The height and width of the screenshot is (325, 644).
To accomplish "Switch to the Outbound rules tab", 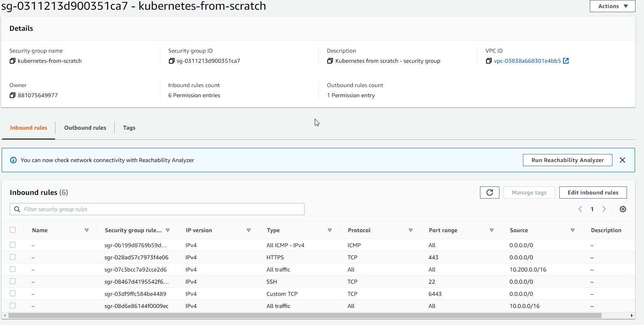I will pos(85,128).
